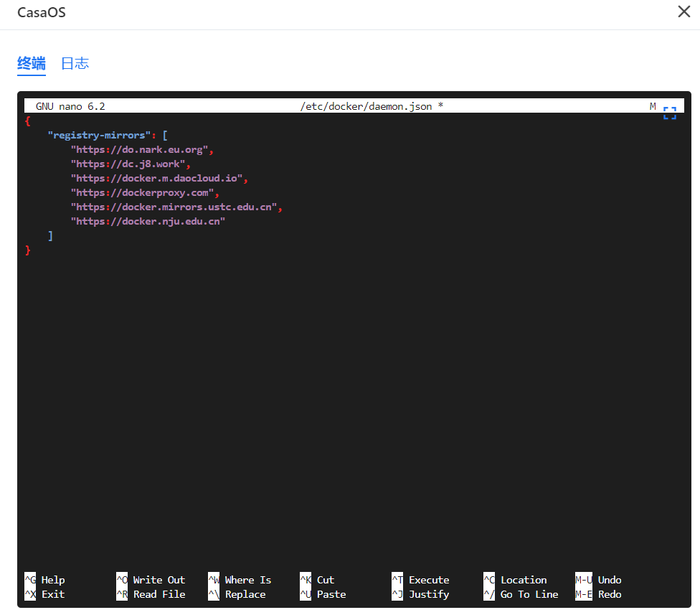Click the Replace shortcut label
This screenshot has width=700, height=615.
click(x=245, y=594)
